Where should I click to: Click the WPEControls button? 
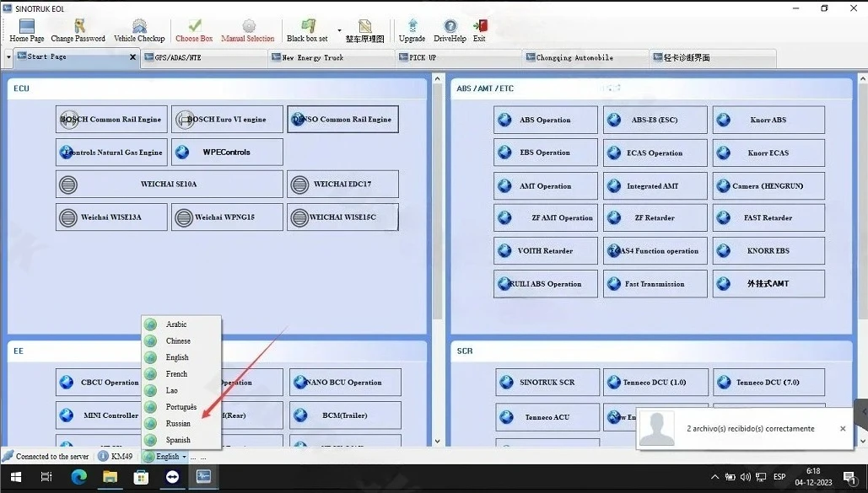pyautogui.click(x=227, y=153)
